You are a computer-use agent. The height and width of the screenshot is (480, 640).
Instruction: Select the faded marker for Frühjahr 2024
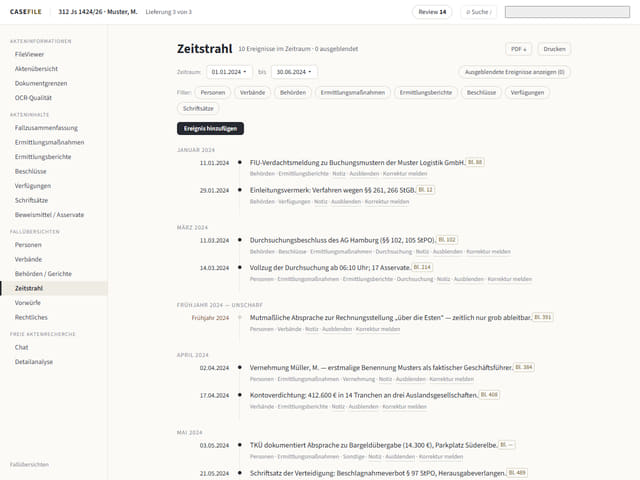240,317
